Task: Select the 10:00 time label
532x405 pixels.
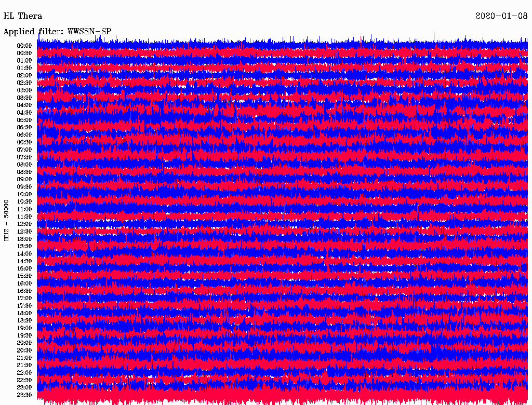Action: 24,194
